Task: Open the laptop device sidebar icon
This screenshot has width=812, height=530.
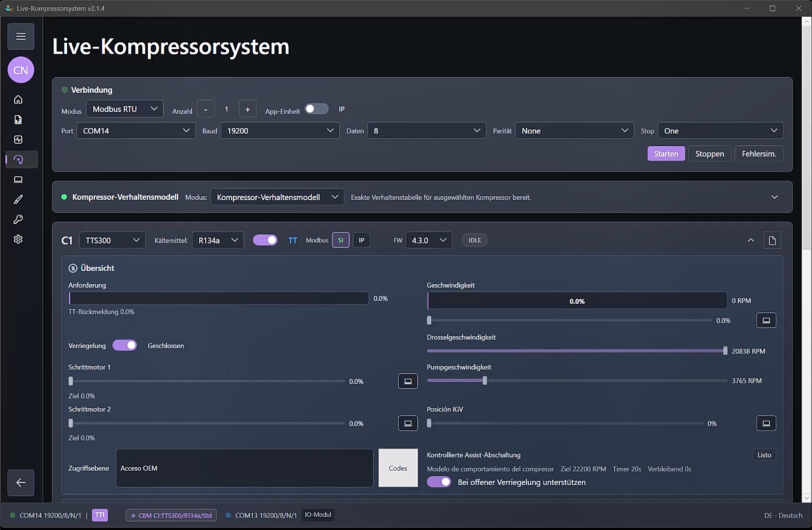Action: coord(18,180)
